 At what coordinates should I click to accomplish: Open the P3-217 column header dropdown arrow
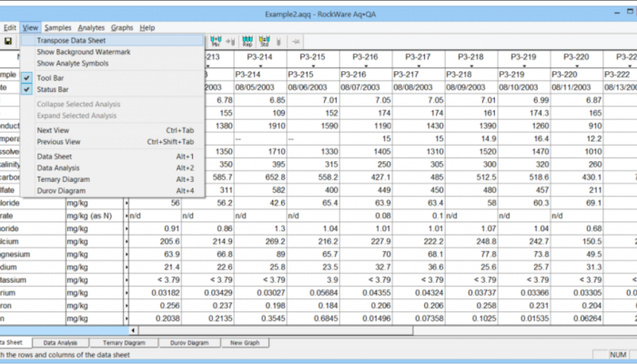(x=419, y=66)
